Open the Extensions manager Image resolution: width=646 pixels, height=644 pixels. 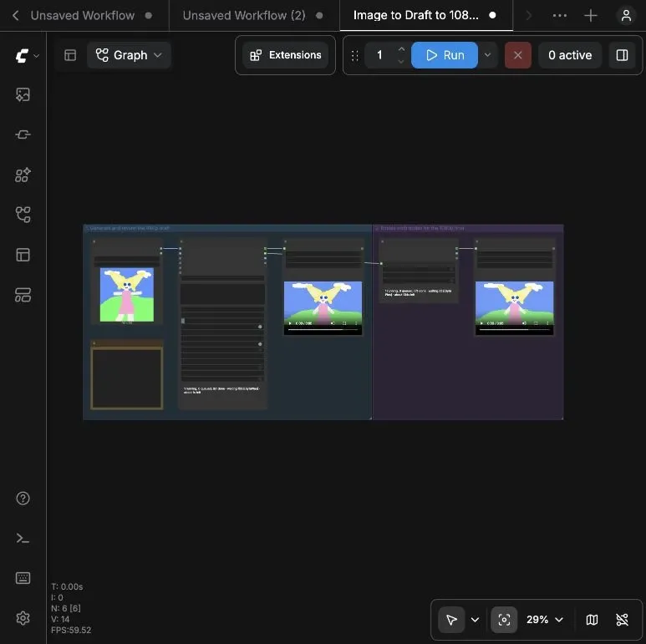[286, 55]
